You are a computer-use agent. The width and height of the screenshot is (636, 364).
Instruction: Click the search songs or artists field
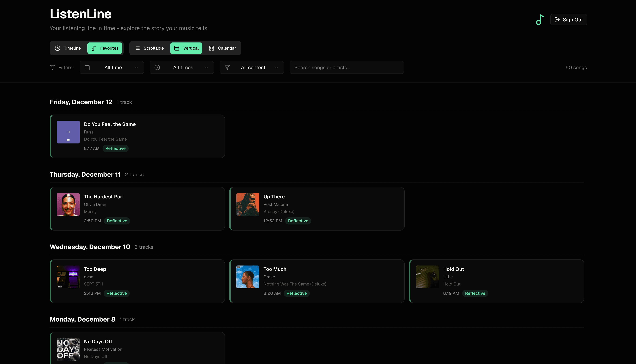tap(347, 67)
